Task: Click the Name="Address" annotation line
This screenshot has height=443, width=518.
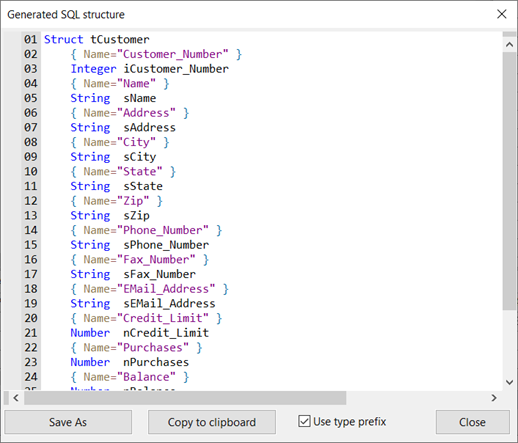Action: pyautogui.click(x=130, y=113)
